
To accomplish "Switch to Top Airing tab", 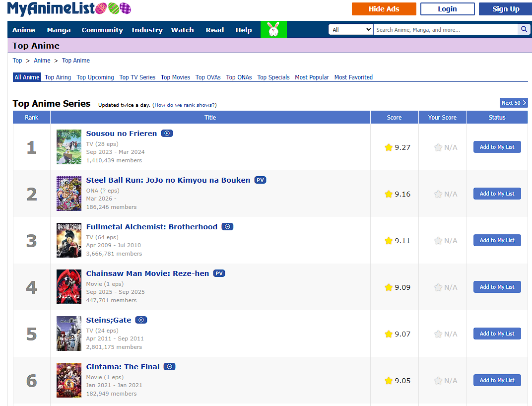I will pos(58,77).
